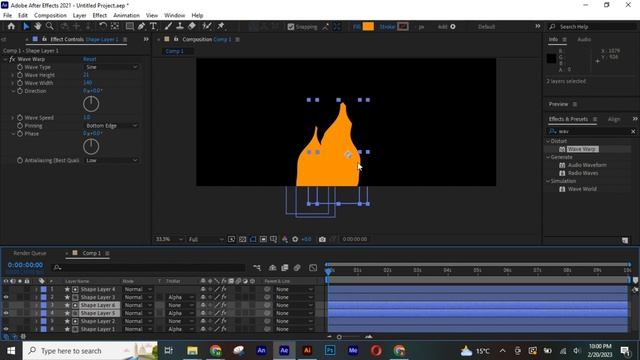Click the Draft 3D icon in timeline
This screenshot has height=360, width=640.
[272, 268]
